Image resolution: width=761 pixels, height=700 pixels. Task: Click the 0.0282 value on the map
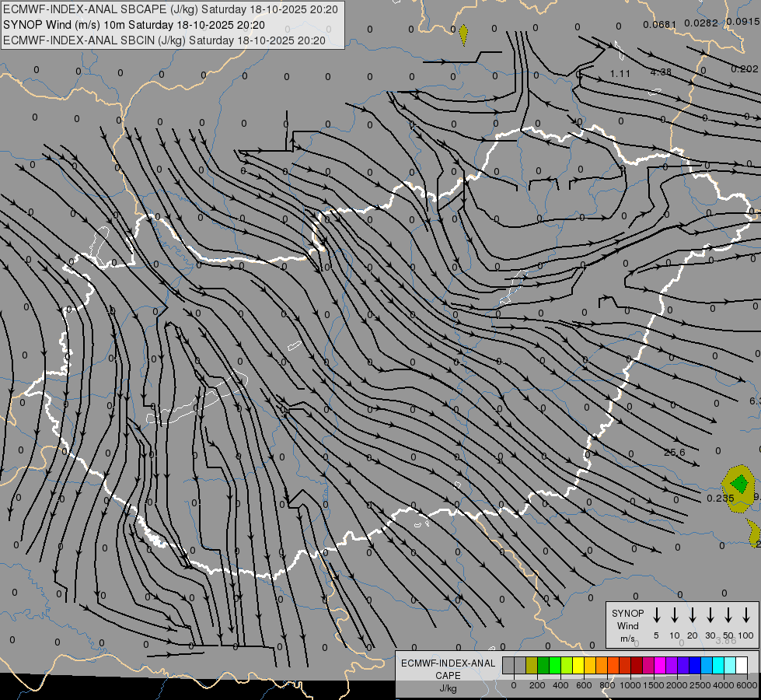coord(701,23)
